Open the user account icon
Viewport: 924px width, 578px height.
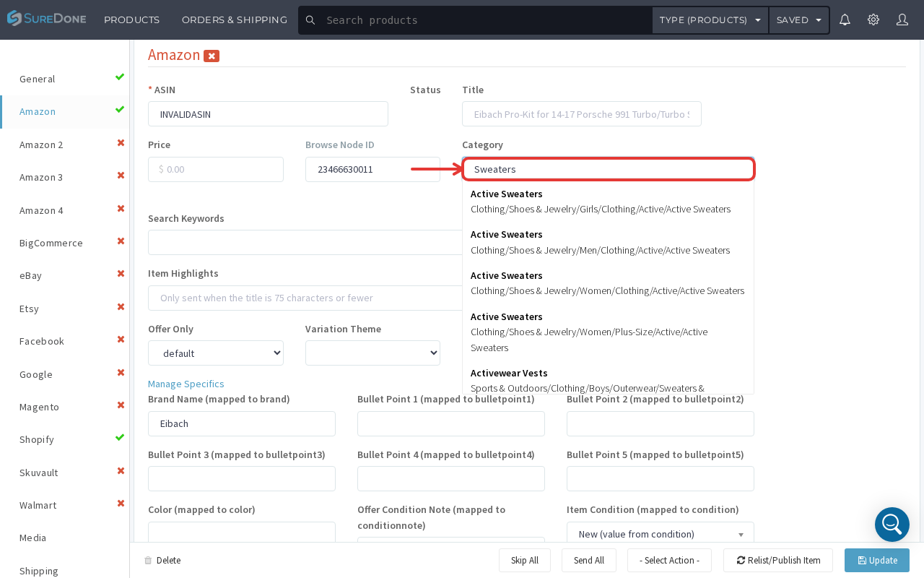pyautogui.click(x=902, y=20)
